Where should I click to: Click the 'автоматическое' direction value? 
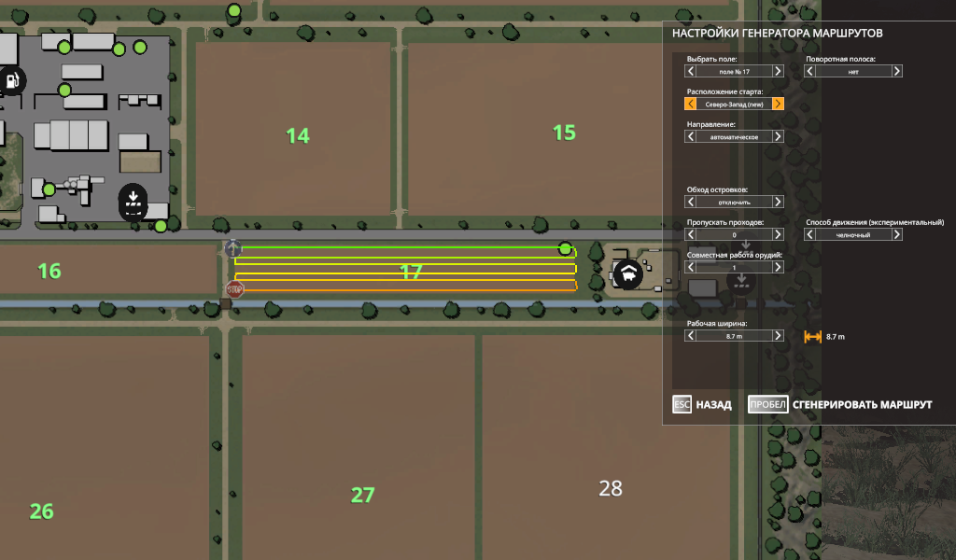(734, 136)
